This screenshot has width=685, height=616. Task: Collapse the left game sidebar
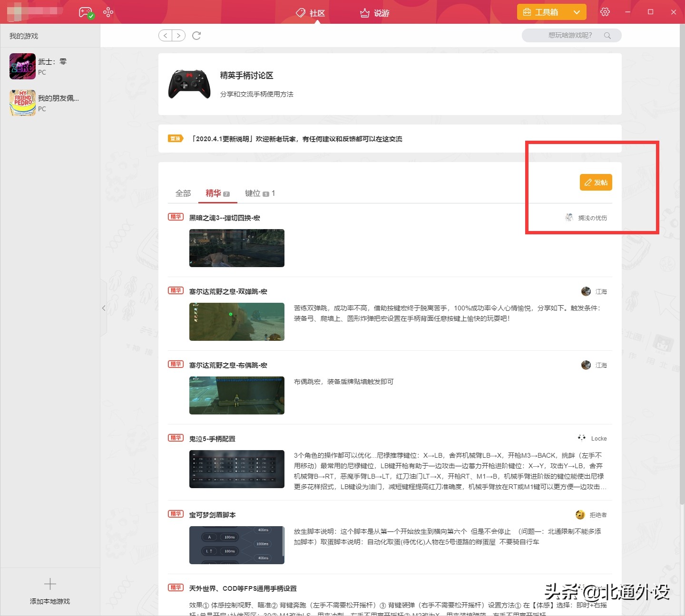pos(104,308)
